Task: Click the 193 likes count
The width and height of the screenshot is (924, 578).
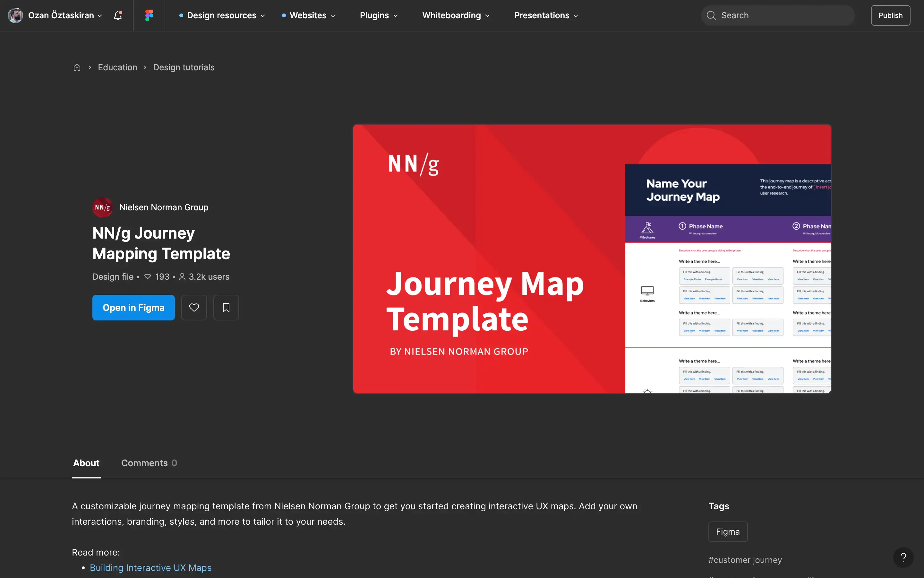Action: 157,277
